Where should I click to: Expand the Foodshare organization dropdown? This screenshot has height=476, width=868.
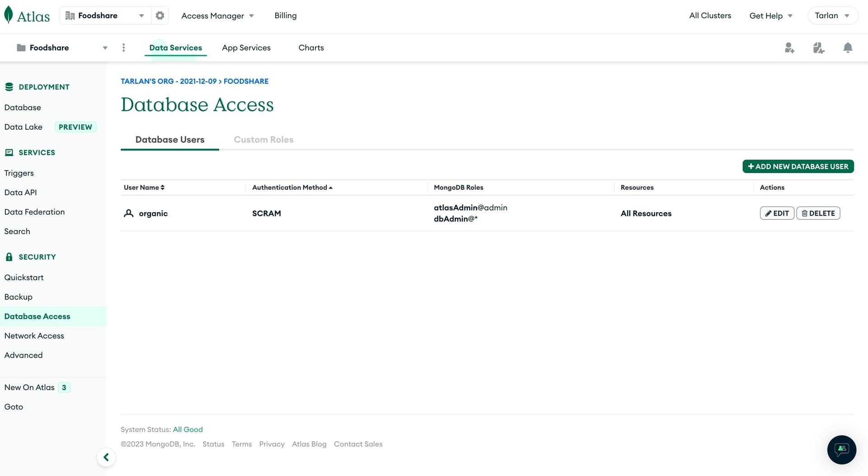pos(105,15)
